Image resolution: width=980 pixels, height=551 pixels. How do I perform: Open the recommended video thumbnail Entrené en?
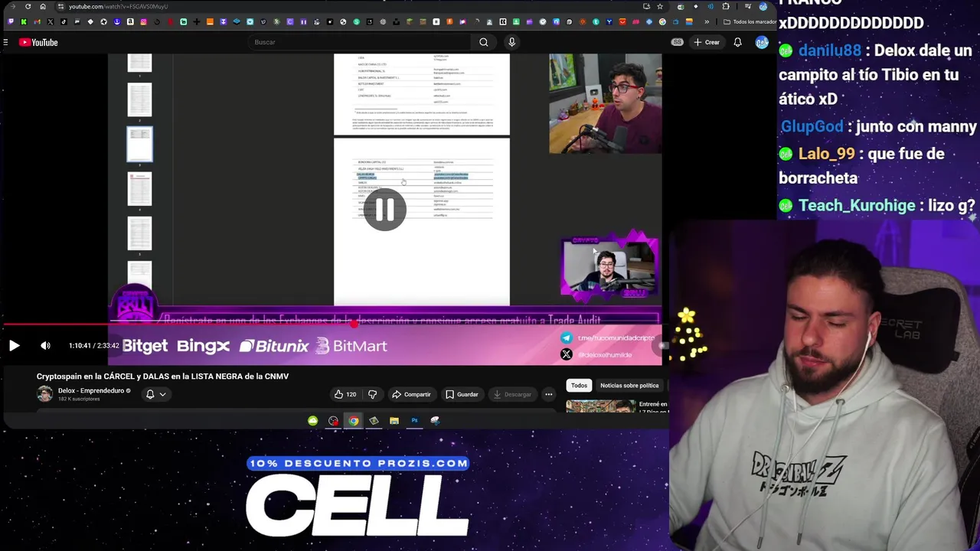click(600, 406)
